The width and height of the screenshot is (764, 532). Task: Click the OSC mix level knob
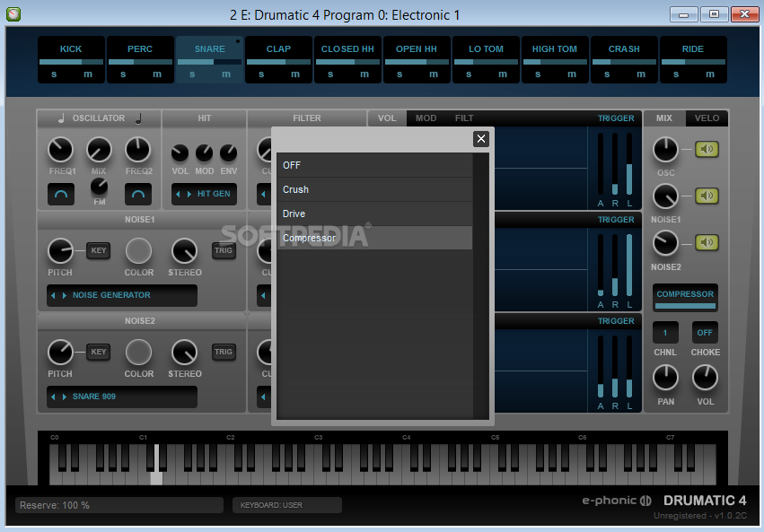[665, 150]
